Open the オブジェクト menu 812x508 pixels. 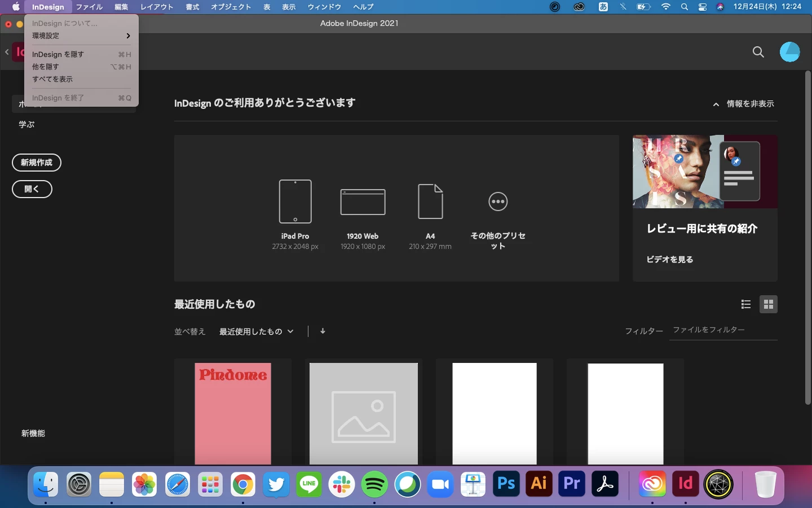231,7
